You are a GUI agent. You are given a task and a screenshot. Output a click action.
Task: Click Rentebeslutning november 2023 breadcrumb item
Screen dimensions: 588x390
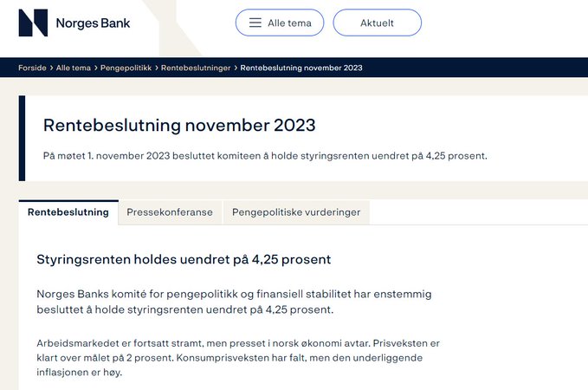pyautogui.click(x=301, y=68)
